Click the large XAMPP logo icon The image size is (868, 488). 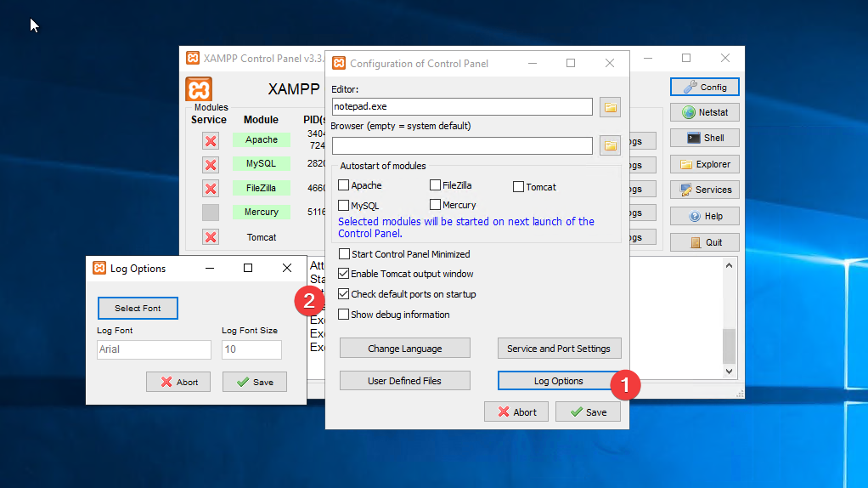click(x=199, y=89)
